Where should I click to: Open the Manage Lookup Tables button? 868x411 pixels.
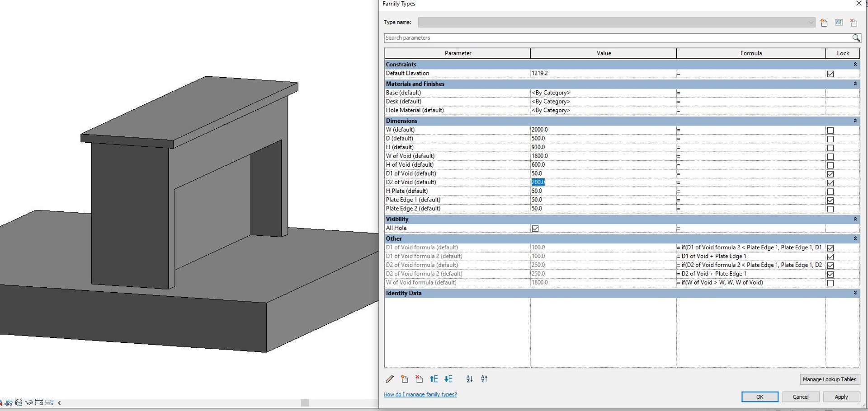(x=830, y=379)
